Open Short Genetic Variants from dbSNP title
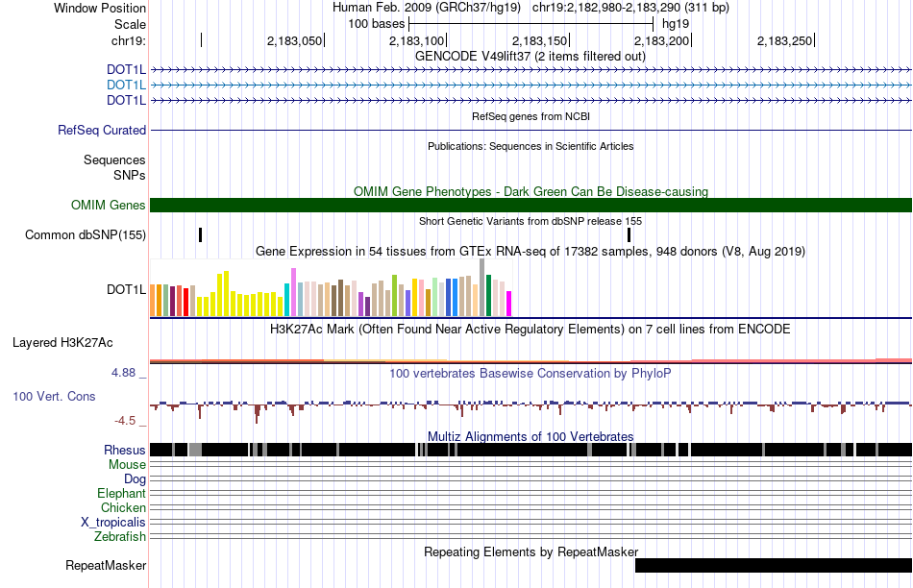The height and width of the screenshot is (588, 913). coord(531,221)
